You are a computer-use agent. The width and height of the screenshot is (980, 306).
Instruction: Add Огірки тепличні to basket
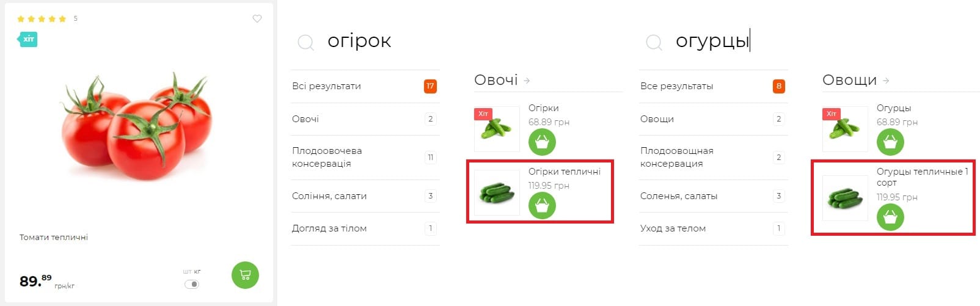point(542,206)
